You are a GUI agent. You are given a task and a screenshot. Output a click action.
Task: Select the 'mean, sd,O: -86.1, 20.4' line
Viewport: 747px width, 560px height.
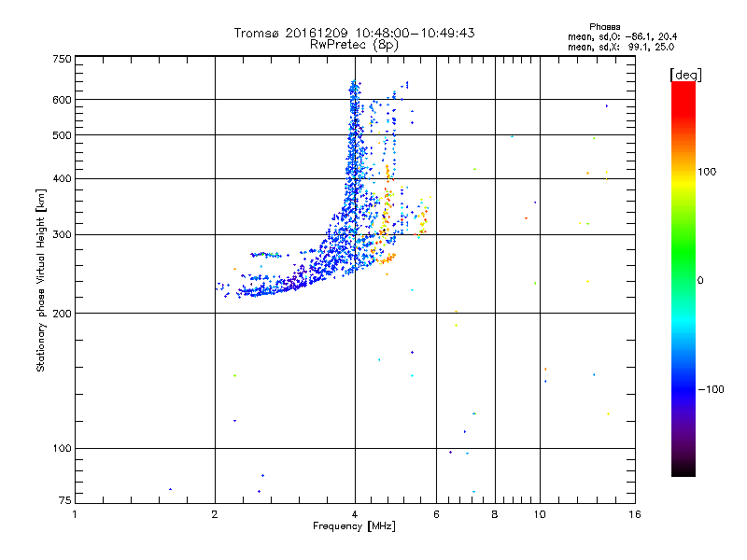622,36
